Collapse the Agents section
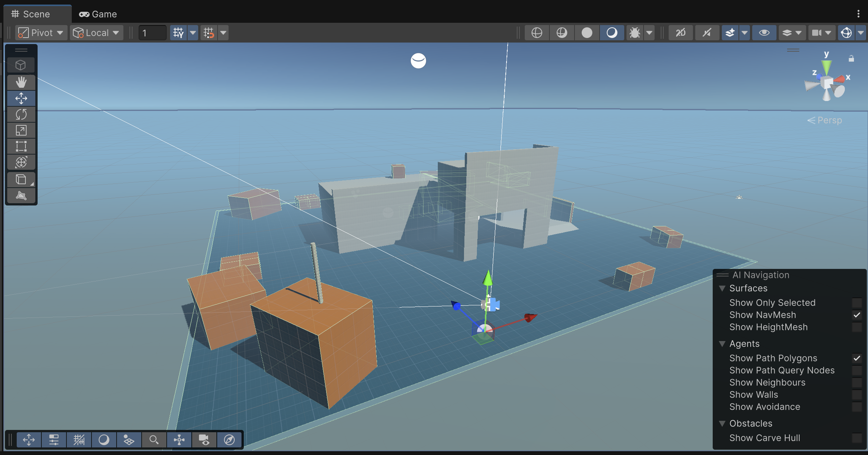The height and width of the screenshot is (455, 868). [x=722, y=344]
